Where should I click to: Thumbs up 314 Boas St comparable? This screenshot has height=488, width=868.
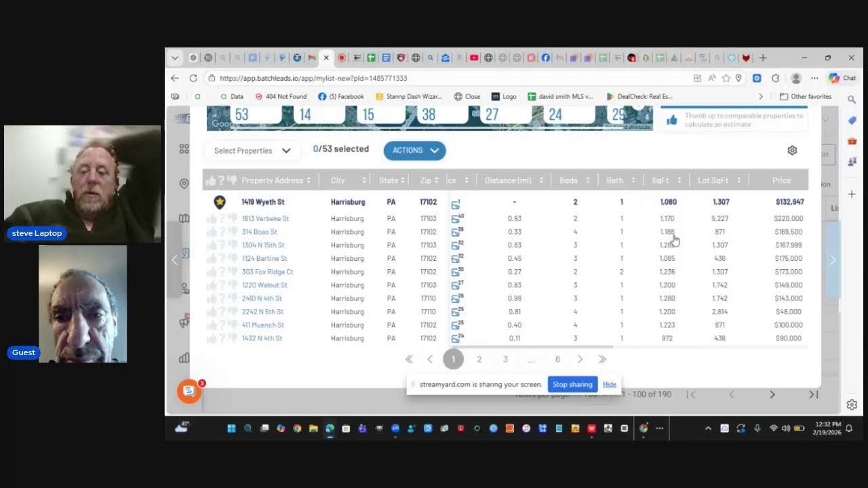tap(211, 232)
